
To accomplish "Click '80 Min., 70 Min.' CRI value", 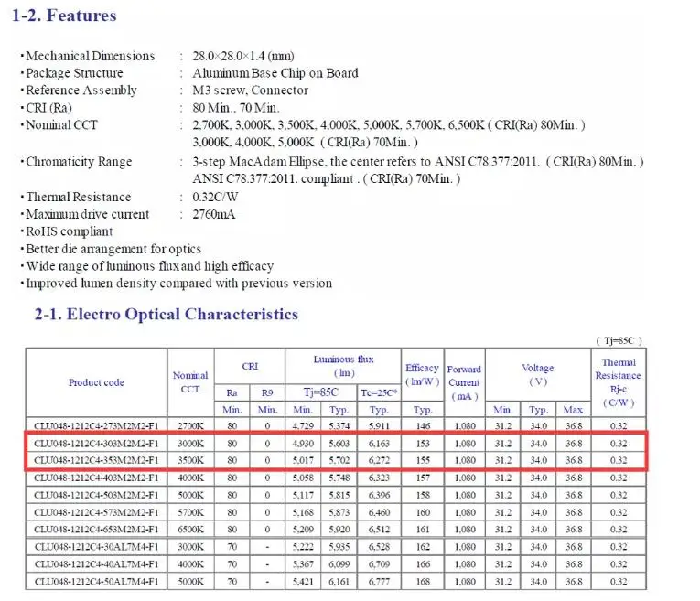I will click(x=236, y=108).
